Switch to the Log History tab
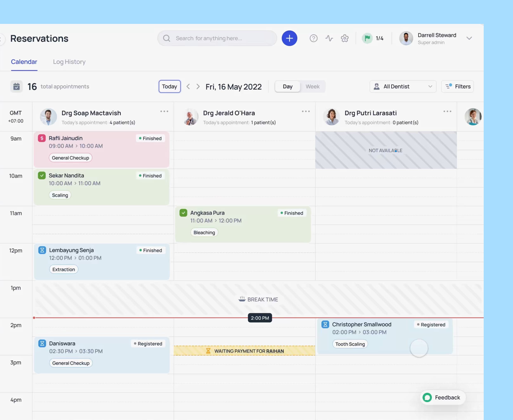This screenshot has height=420, width=513. point(69,62)
